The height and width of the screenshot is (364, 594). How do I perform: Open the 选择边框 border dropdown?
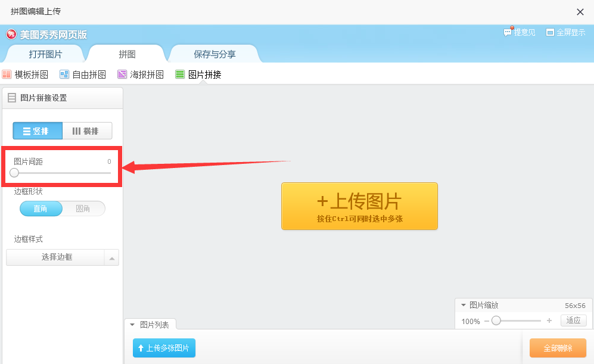(x=111, y=257)
